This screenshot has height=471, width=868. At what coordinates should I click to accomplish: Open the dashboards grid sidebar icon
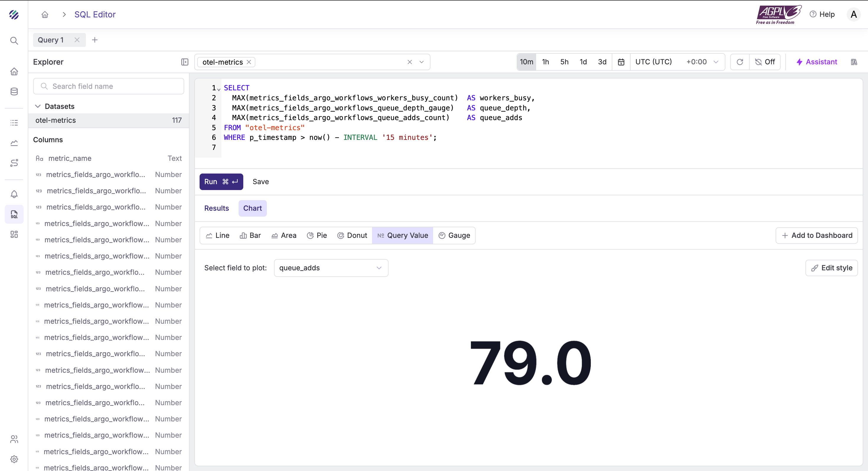point(14,235)
